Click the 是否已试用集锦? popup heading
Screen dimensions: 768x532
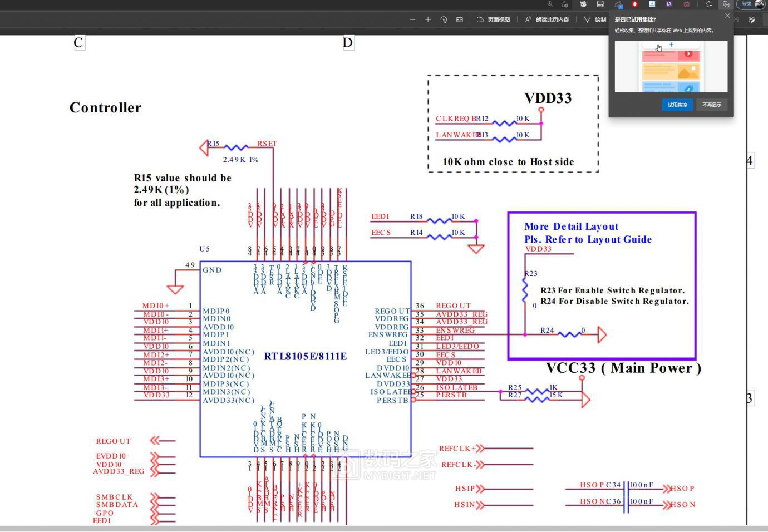pos(635,19)
